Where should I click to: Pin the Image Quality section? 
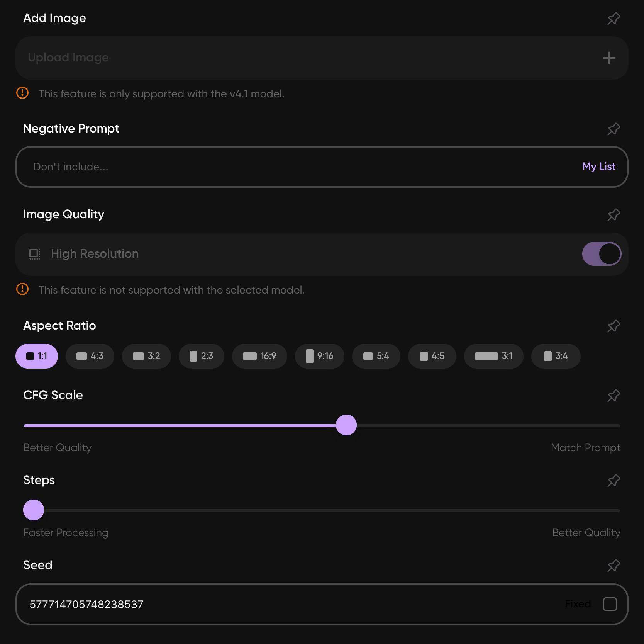(x=613, y=214)
